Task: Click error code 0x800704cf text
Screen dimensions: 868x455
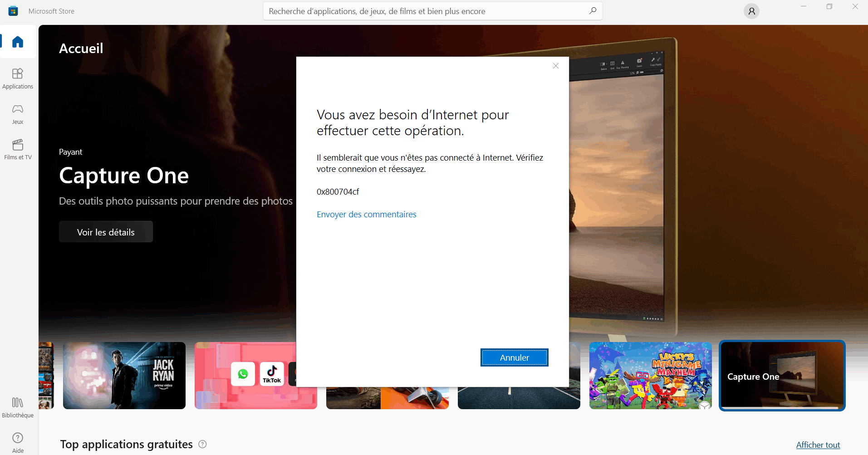Action: pyautogui.click(x=338, y=192)
